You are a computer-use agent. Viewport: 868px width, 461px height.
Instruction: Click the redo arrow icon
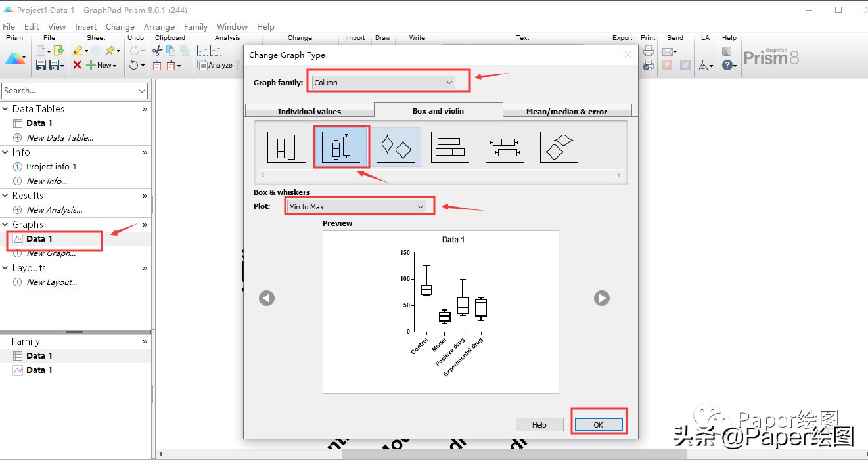pyautogui.click(x=134, y=51)
